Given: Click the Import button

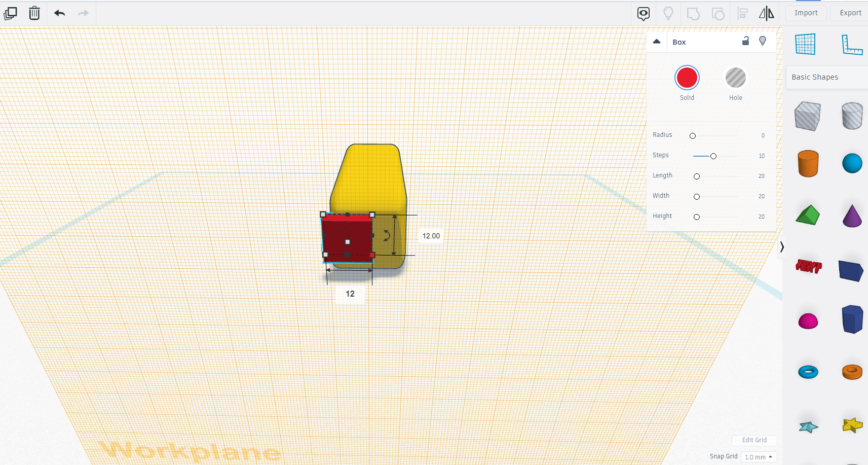Looking at the screenshot, I should point(806,13).
